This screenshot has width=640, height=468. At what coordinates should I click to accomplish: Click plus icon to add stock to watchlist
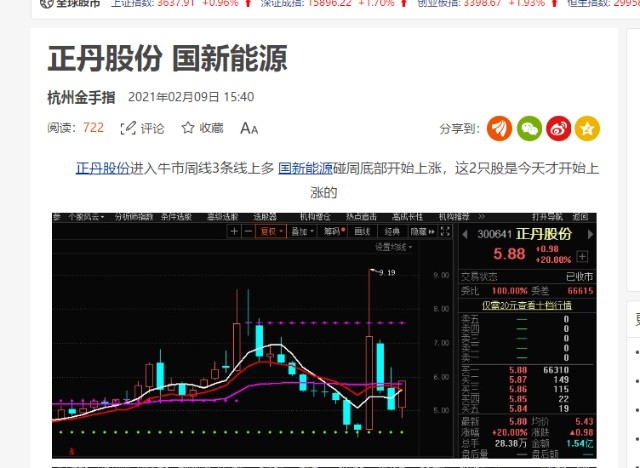(582, 256)
